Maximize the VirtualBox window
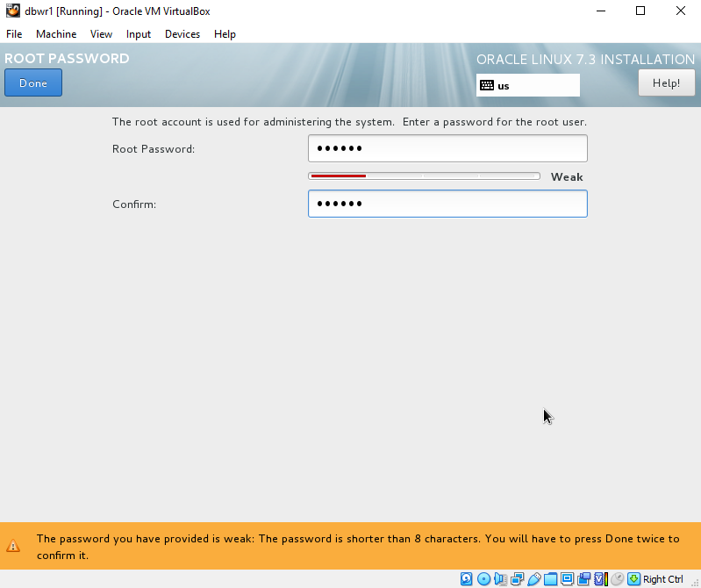 tap(640, 11)
